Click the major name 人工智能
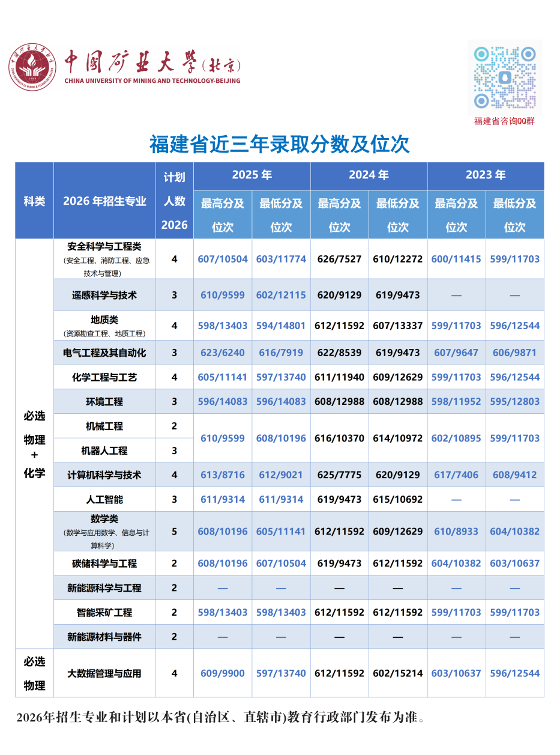The height and width of the screenshot is (755, 560). coord(104,500)
